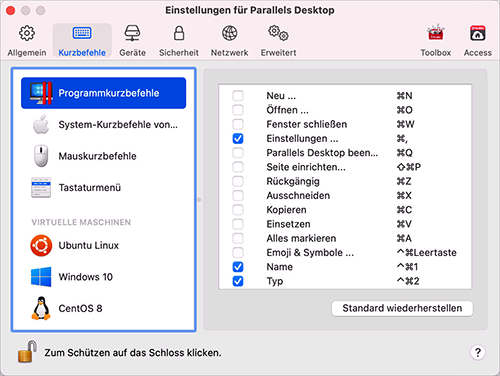Open the Erweitert gears icon

278,33
